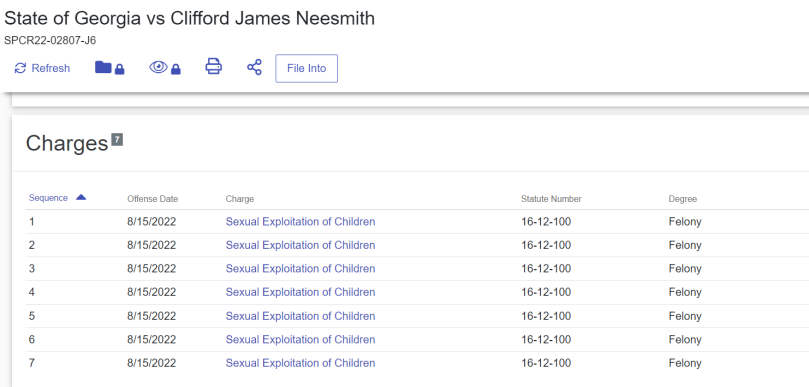This screenshot has width=809, height=387.
Task: Click the Charge column header
Action: pos(239,199)
